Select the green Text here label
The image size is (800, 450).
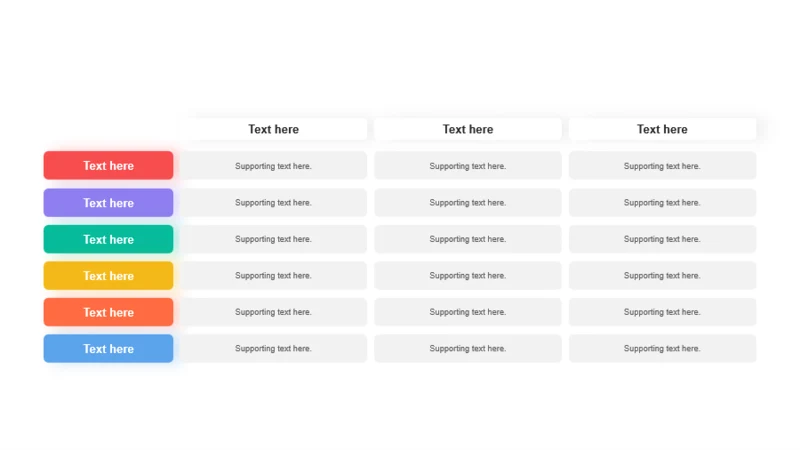point(108,239)
